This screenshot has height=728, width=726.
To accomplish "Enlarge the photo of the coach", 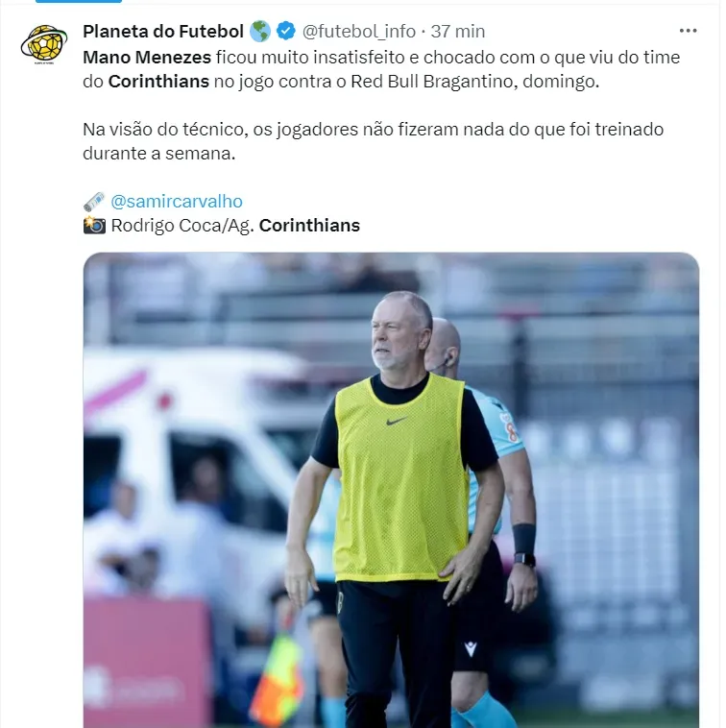I will [x=391, y=490].
